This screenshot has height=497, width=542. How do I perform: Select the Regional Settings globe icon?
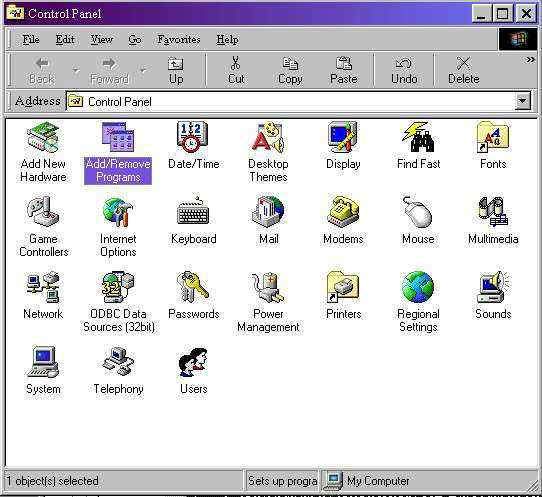[x=418, y=287]
